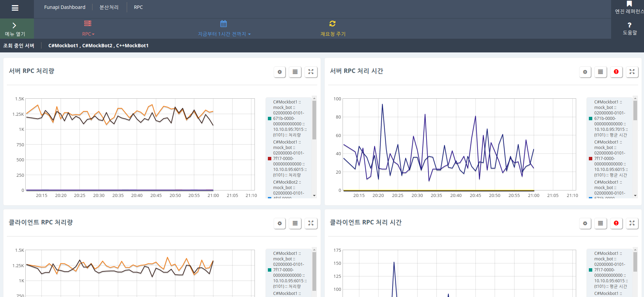This screenshot has width=644, height=297.
Task: Select the 클라이언트 RPC 처리량 panel title
Action: [41, 222]
